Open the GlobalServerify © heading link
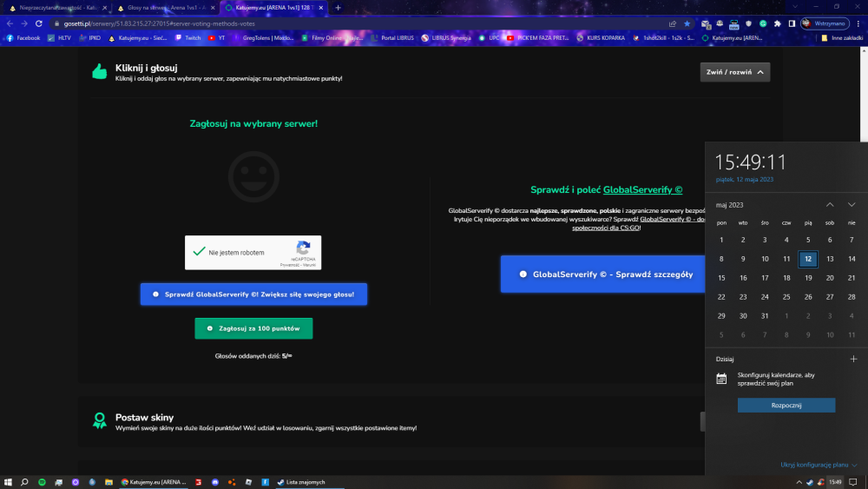Screen dimensions: 868x489 [642, 189]
